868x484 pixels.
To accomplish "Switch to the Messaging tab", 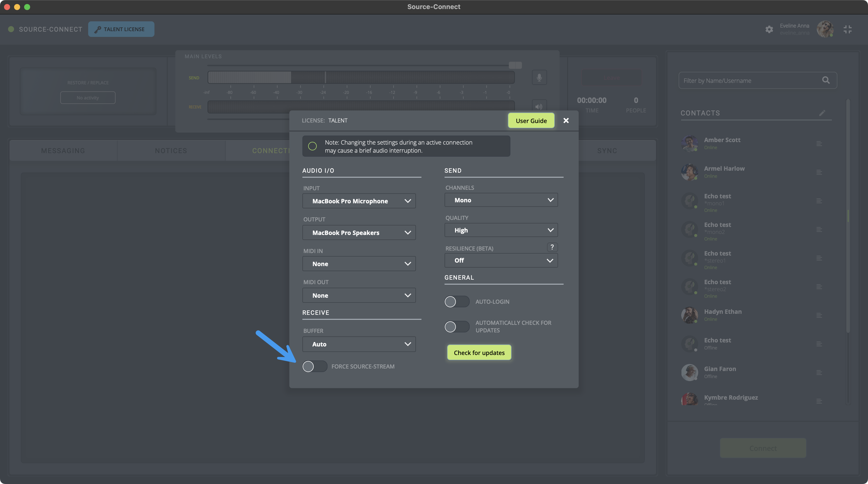I will pyautogui.click(x=63, y=151).
